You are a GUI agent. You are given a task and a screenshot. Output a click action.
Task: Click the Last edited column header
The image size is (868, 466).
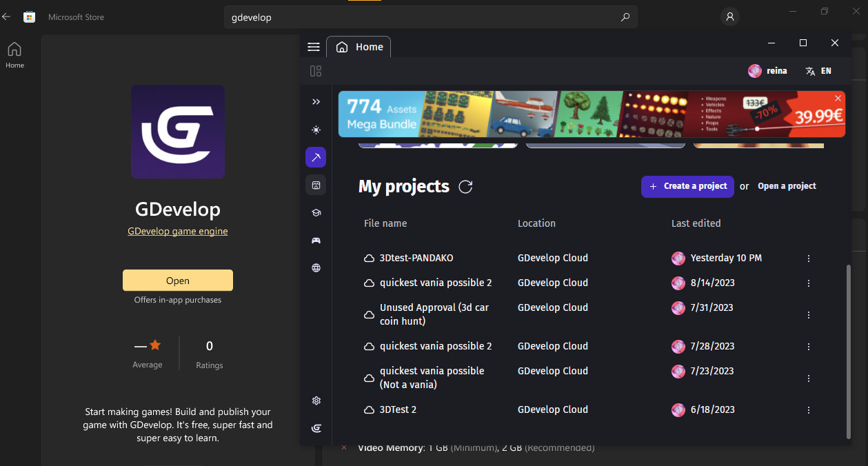(x=696, y=223)
